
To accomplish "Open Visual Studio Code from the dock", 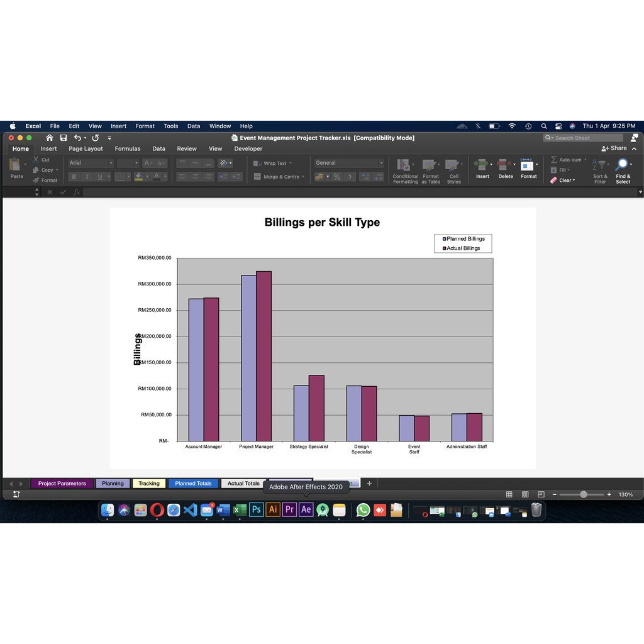I will pyautogui.click(x=190, y=510).
